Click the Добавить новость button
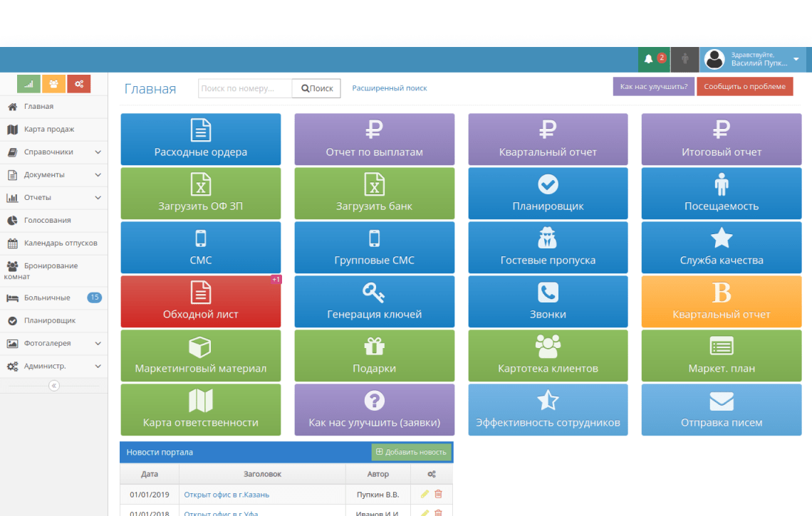The height and width of the screenshot is (516, 812). (x=413, y=452)
